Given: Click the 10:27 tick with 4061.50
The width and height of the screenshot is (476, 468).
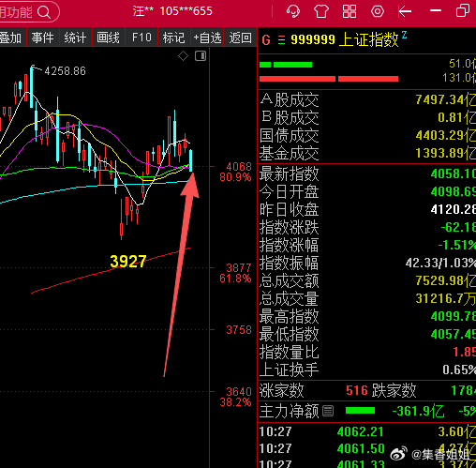Looking at the screenshot, I should 367,448.
